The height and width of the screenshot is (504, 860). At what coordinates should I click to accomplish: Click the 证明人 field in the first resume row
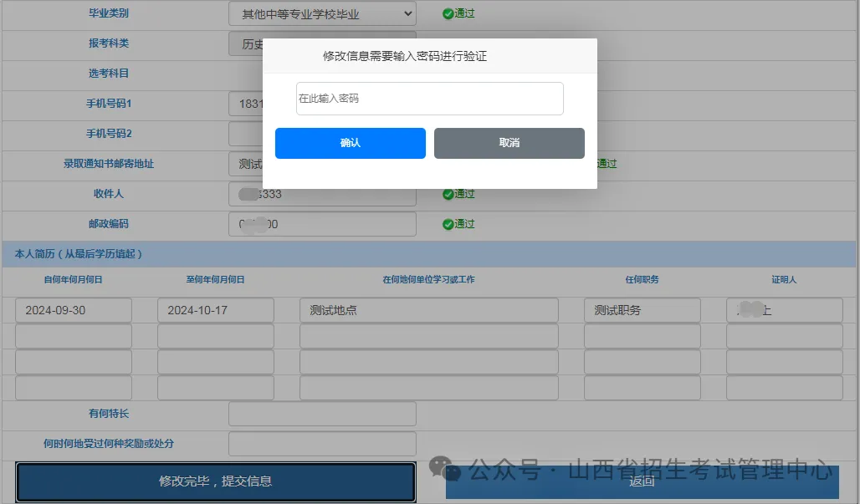(785, 310)
